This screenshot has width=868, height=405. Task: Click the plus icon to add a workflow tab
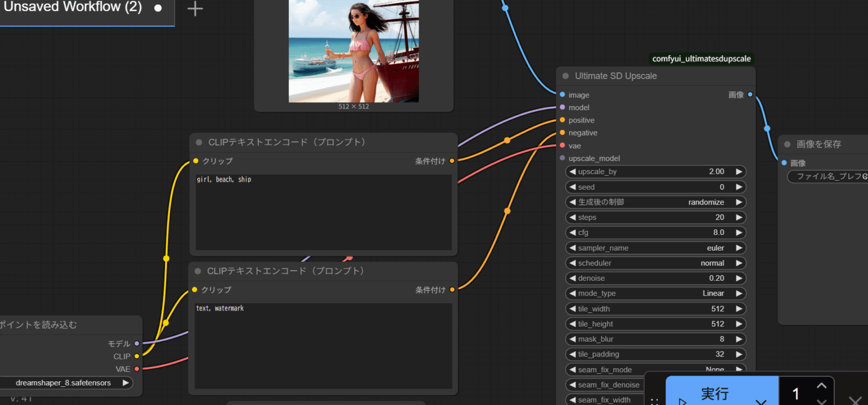(x=194, y=8)
